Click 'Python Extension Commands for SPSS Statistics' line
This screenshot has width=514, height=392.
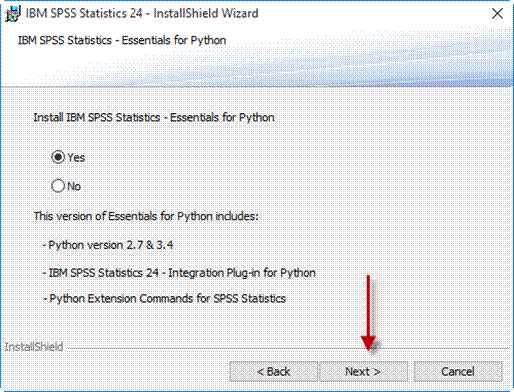coord(164,298)
